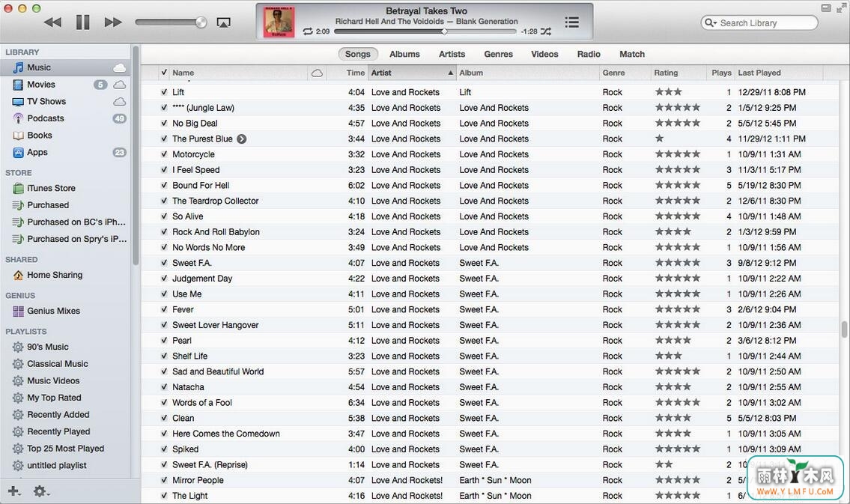This screenshot has height=504, width=850.
Task: Open the Search Library magnifier dropdown
Action: coord(710,22)
